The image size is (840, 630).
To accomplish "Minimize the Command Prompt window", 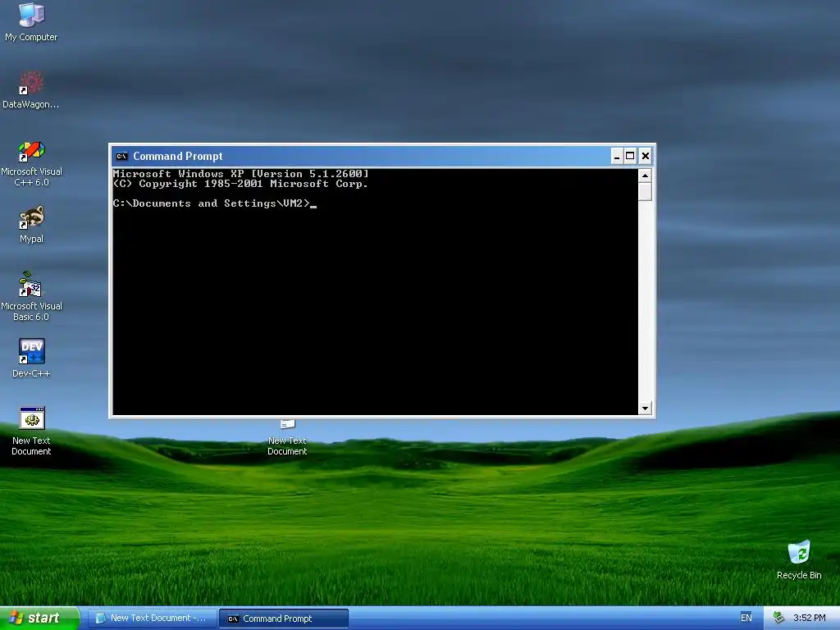I will [x=617, y=156].
